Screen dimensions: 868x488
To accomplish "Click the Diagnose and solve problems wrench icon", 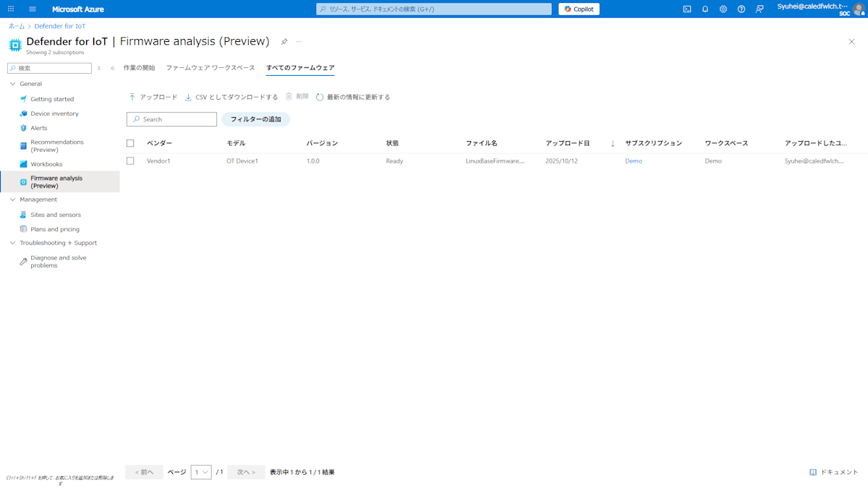I will pyautogui.click(x=23, y=262).
